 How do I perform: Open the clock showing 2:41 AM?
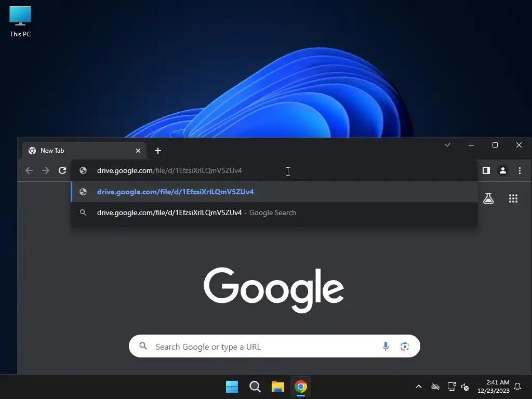pos(494,387)
